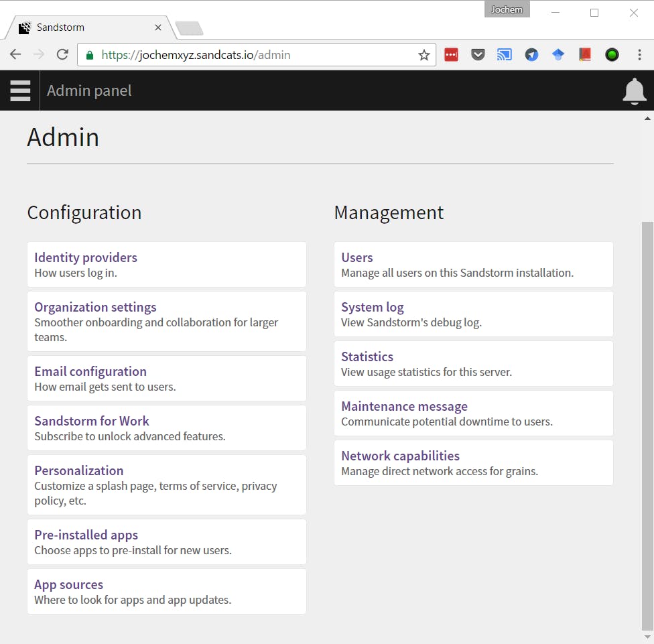The image size is (654, 644).
Task: Open Organization settings
Action: 95,307
